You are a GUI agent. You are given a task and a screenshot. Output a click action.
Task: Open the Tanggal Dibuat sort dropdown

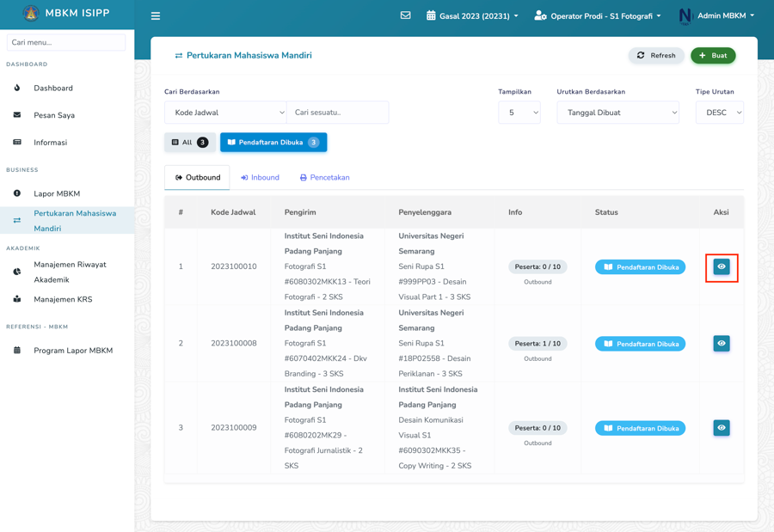(617, 113)
